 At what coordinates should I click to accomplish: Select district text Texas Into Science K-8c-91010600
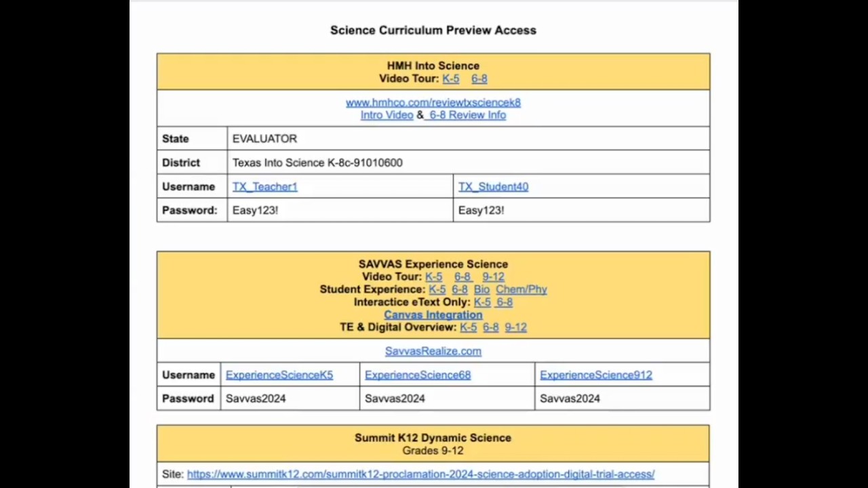[317, 163]
